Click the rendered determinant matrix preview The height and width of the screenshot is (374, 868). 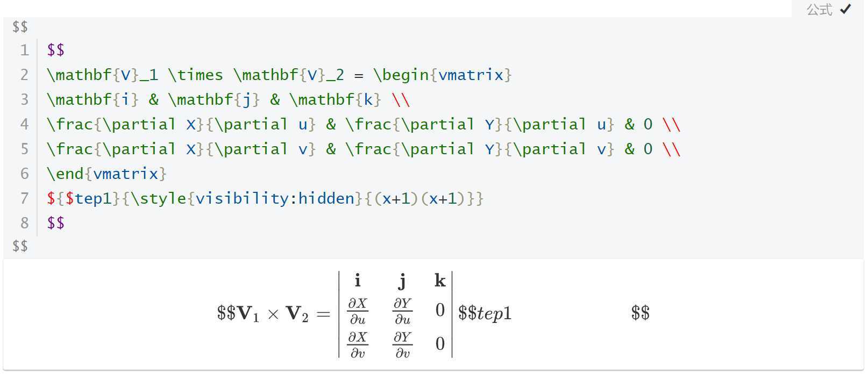396,314
